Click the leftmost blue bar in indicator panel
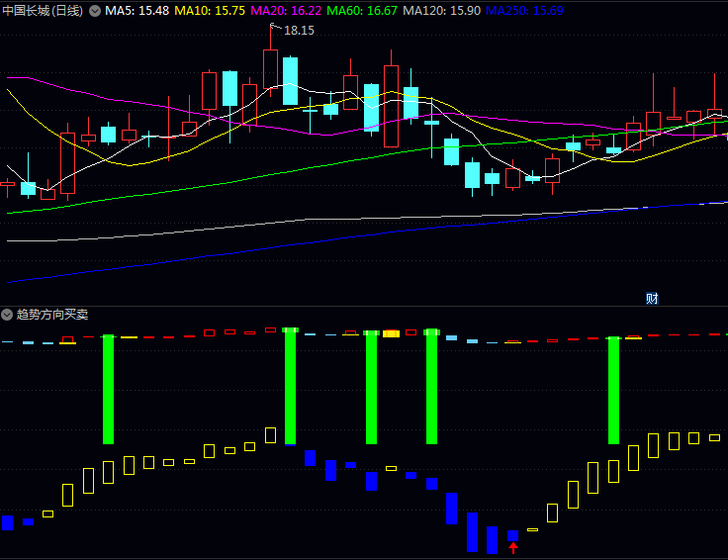Viewport: 728px width, 560px height. (x=8, y=522)
